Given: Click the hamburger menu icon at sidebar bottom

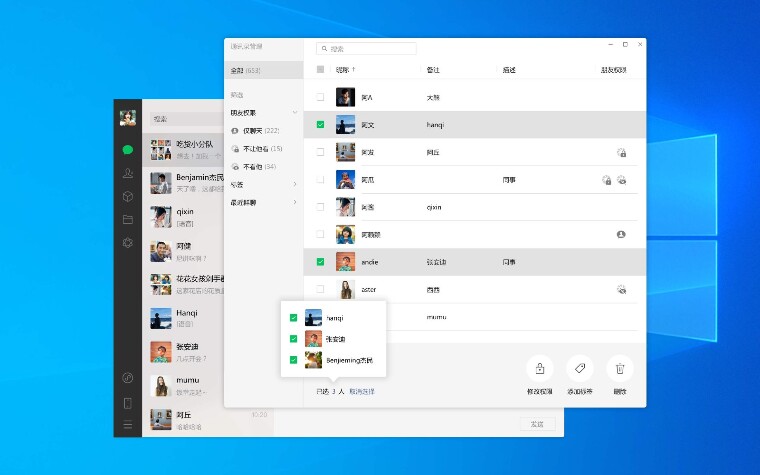Looking at the screenshot, I should click(x=127, y=425).
